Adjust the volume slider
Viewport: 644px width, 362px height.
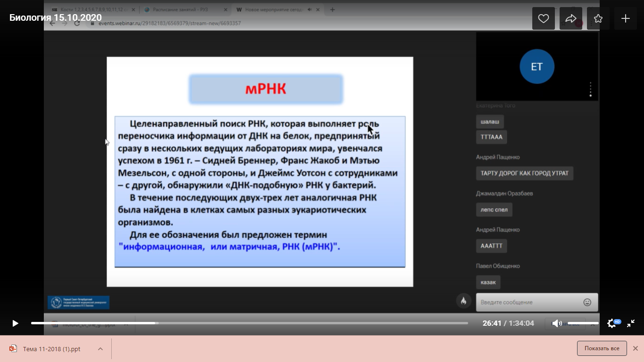click(583, 323)
